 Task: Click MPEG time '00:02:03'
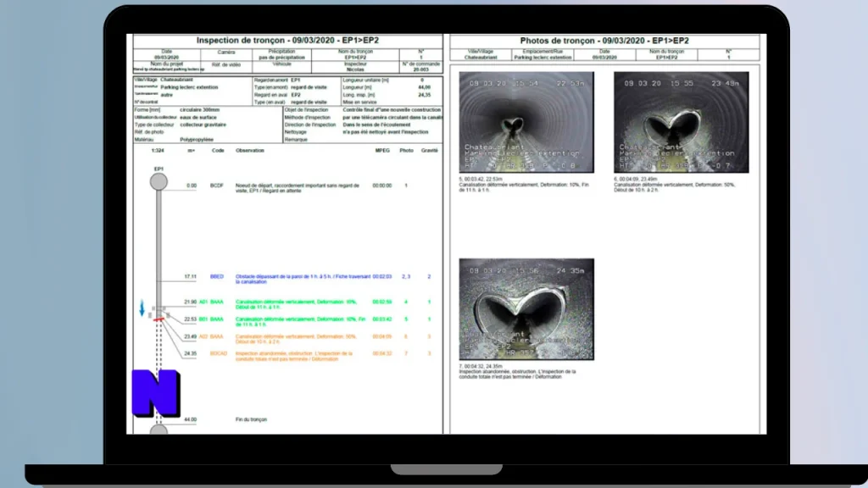[382, 277]
